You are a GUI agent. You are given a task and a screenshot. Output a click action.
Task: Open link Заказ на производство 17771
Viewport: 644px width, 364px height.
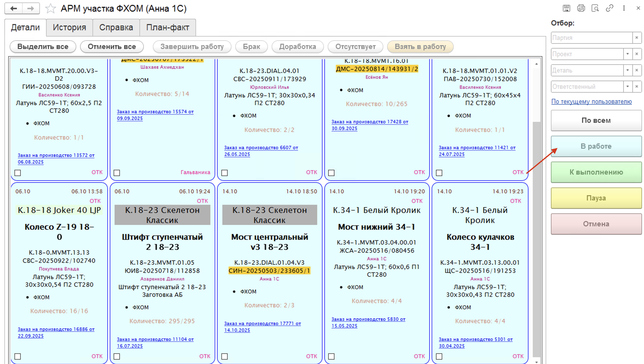[x=262, y=323]
